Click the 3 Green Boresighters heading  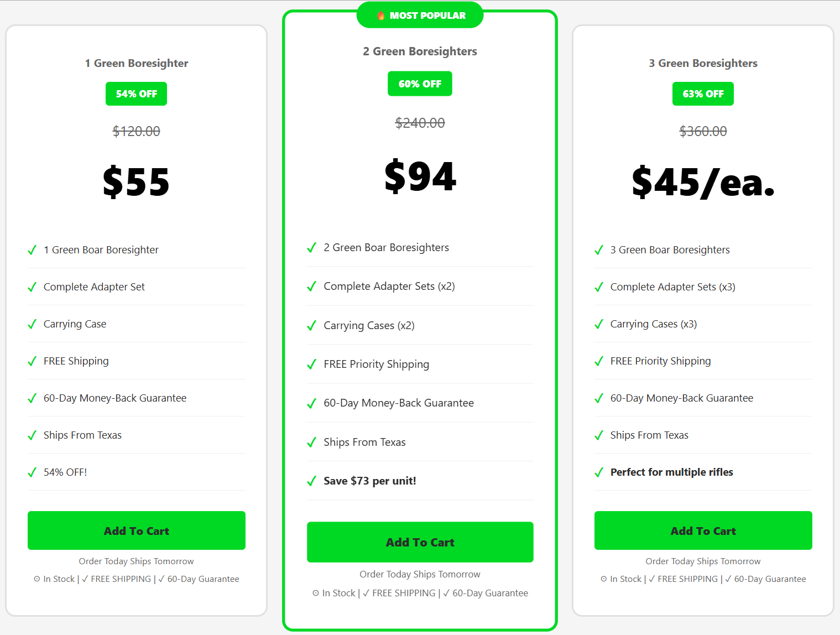[x=703, y=64]
